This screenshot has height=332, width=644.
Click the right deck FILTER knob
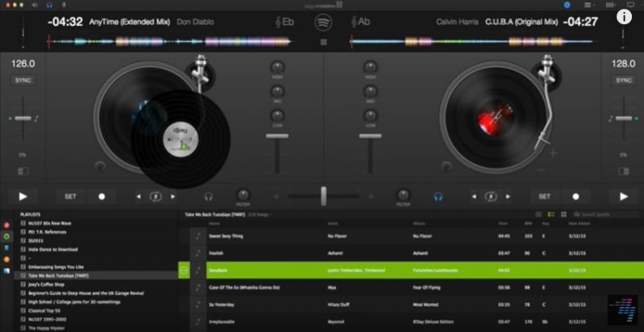(404, 194)
